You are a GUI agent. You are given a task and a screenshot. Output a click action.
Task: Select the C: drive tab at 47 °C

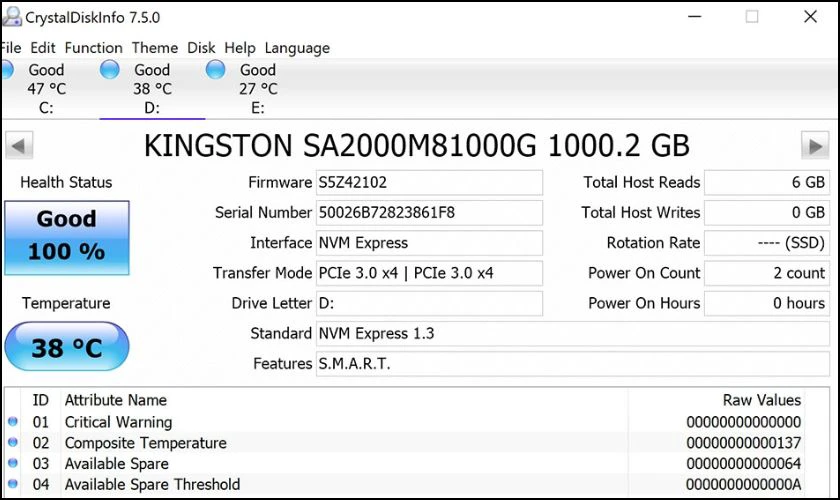click(x=47, y=88)
